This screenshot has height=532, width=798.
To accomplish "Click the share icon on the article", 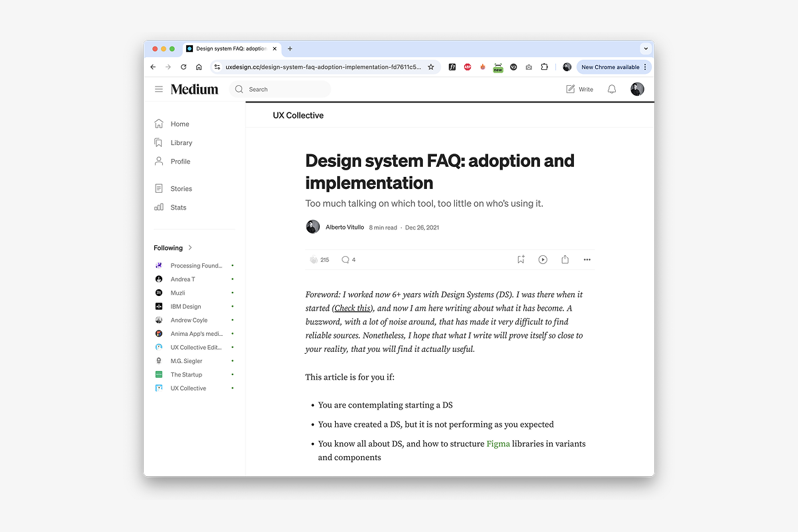I will point(565,260).
